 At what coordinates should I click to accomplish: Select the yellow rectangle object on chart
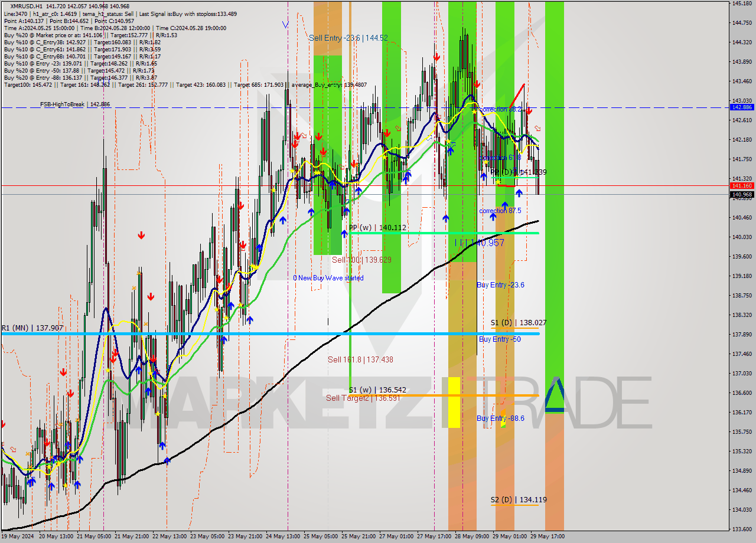click(x=454, y=403)
